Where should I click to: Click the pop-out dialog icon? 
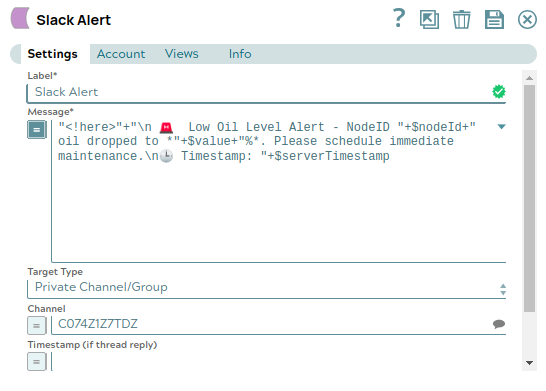coord(429,19)
